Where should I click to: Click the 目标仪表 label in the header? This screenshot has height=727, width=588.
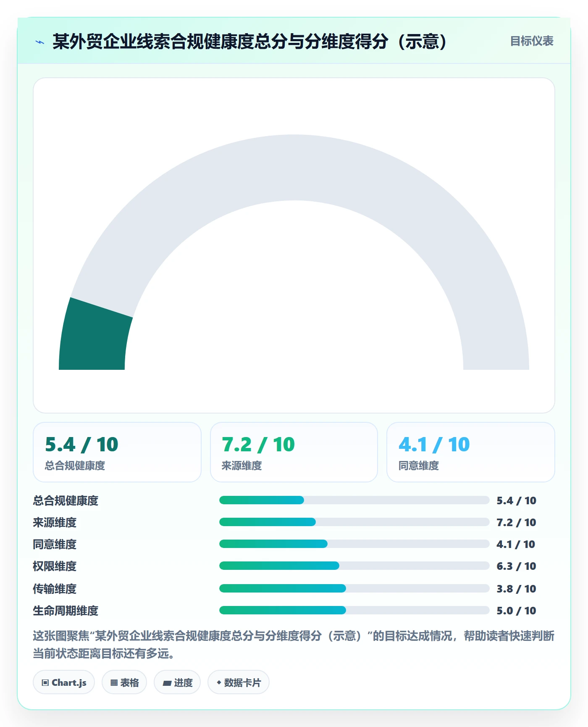(532, 41)
